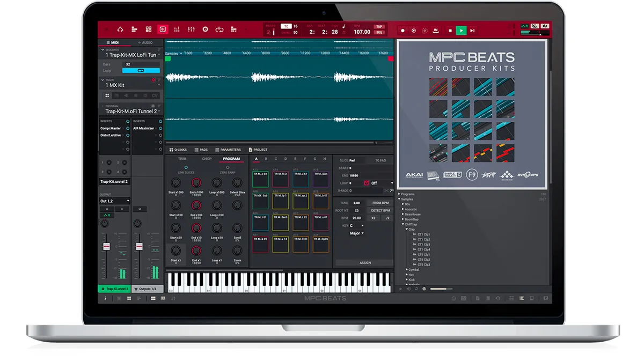Collapse the ChillTrap folder

(404, 224)
